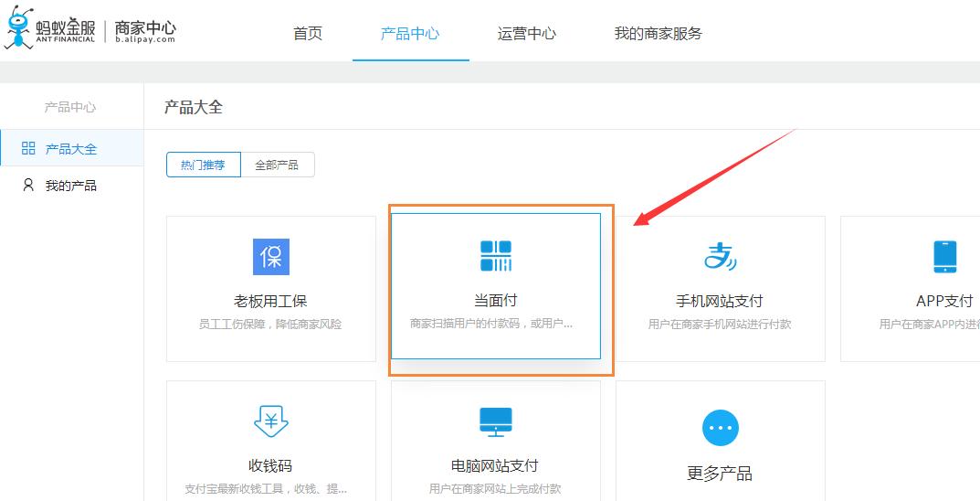
Task: Open the 当面付 product title link
Action: [496, 301]
